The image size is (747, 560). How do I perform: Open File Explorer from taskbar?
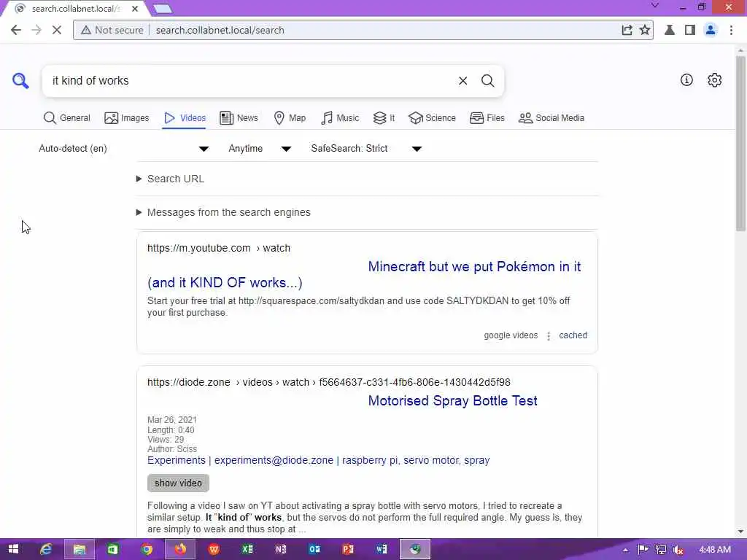(x=80, y=549)
